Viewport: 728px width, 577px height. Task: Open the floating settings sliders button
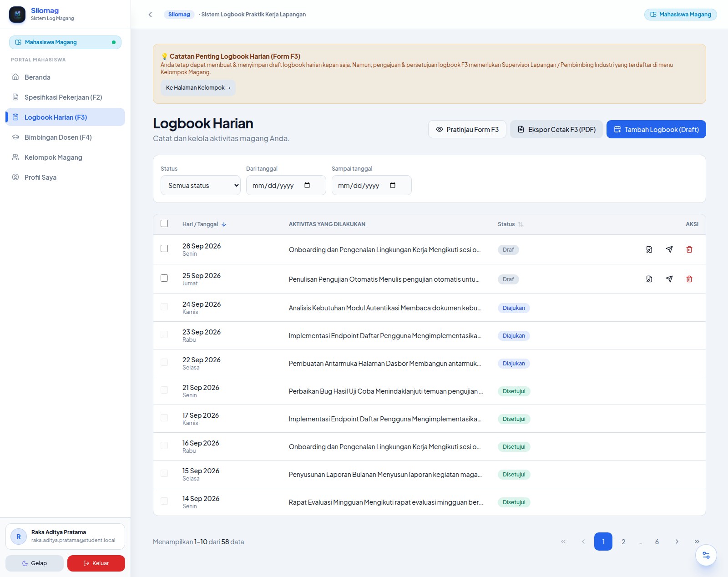[706, 555]
